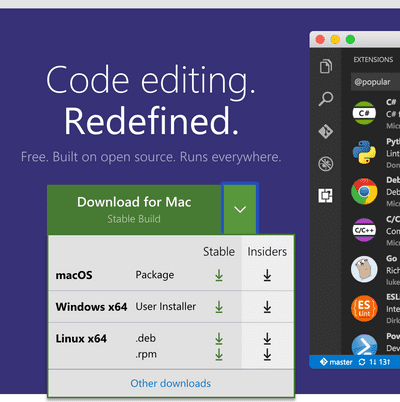Click the .deb label in the Linux x64 row
Screen dimensions: 400x402
(x=146, y=339)
